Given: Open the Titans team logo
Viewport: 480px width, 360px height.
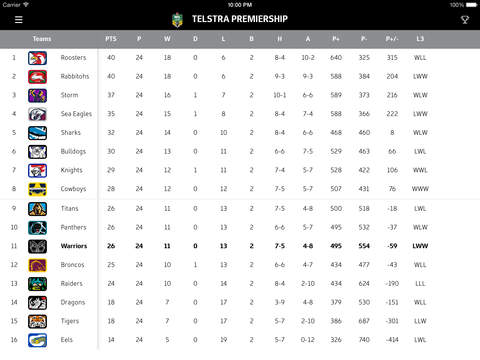Looking at the screenshot, I should pyautogui.click(x=37, y=209).
